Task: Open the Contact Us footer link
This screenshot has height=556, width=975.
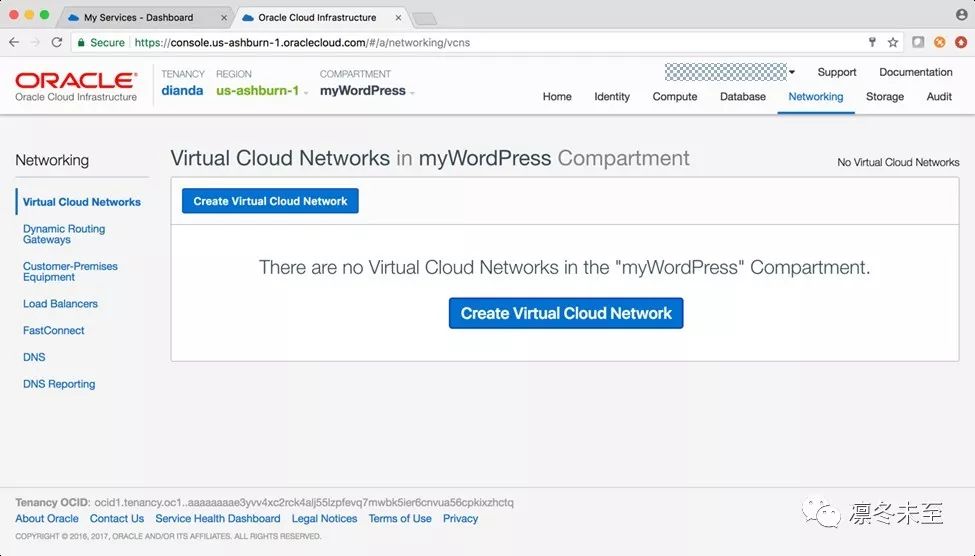Action: (x=116, y=518)
